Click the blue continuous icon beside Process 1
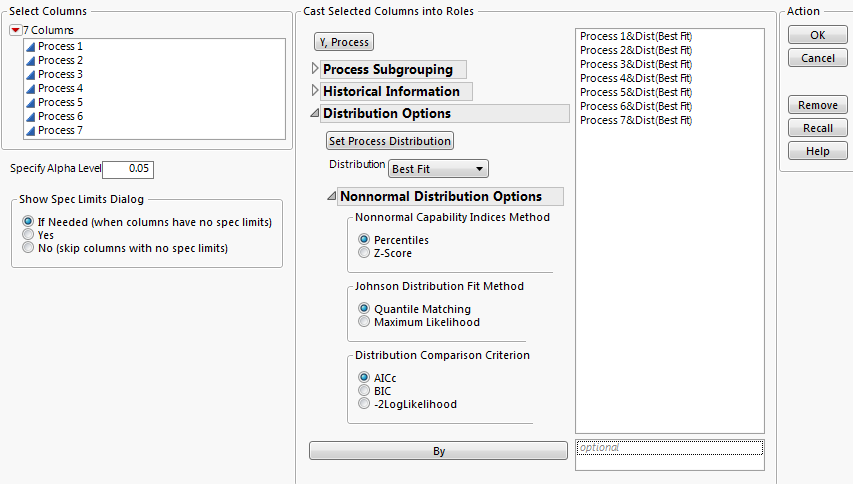Screen dimensions: 853x484 (30, 46)
